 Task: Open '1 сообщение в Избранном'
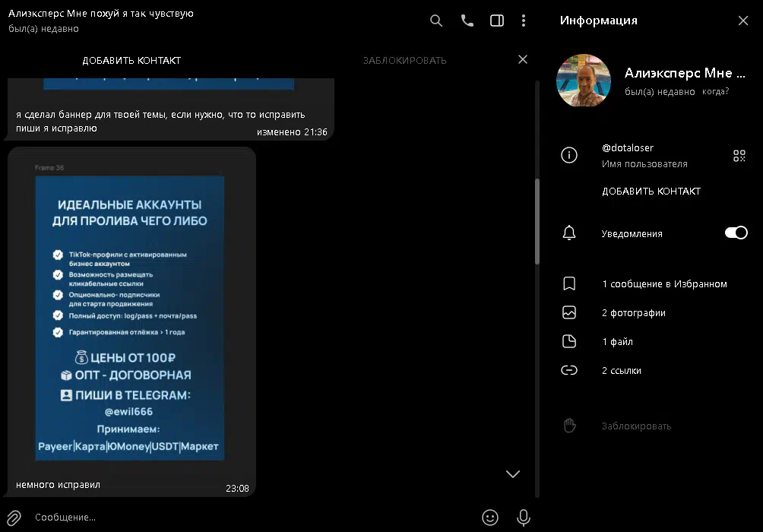click(x=664, y=283)
